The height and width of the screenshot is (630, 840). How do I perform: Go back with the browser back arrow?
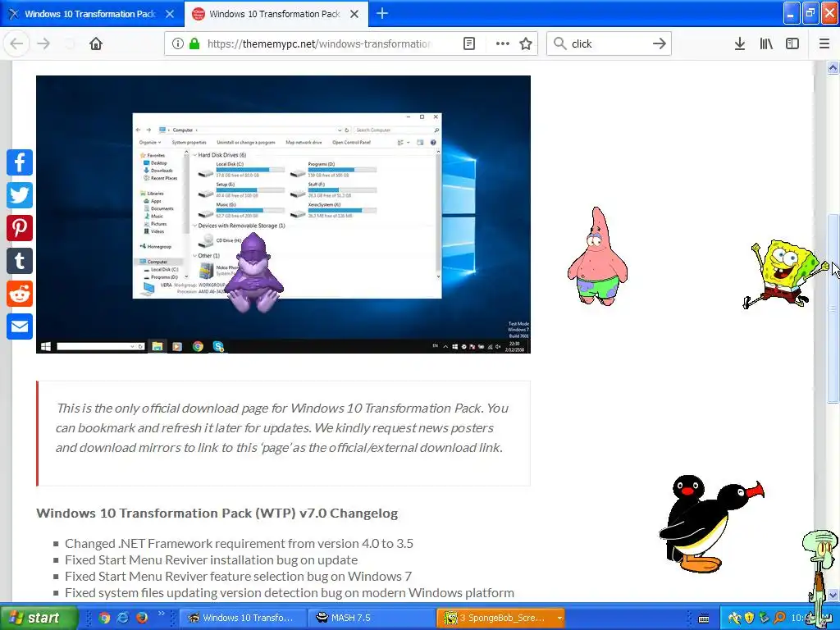tap(16, 43)
